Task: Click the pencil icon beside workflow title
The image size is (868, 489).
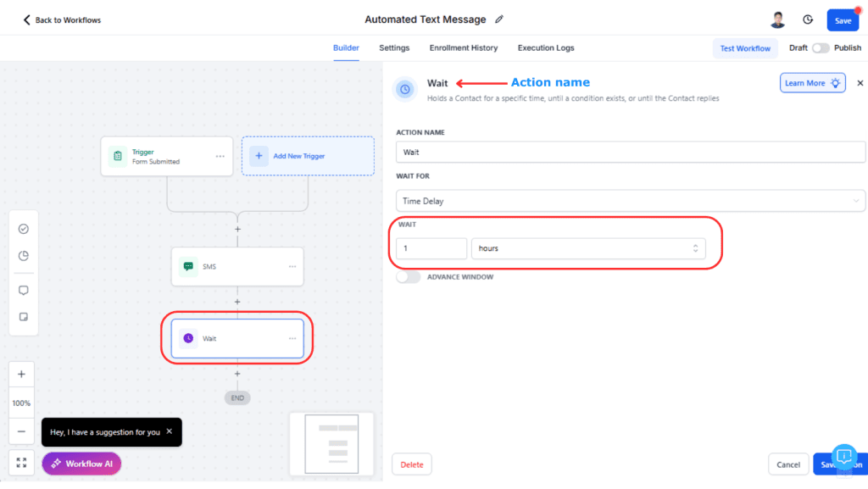Action: pos(499,19)
